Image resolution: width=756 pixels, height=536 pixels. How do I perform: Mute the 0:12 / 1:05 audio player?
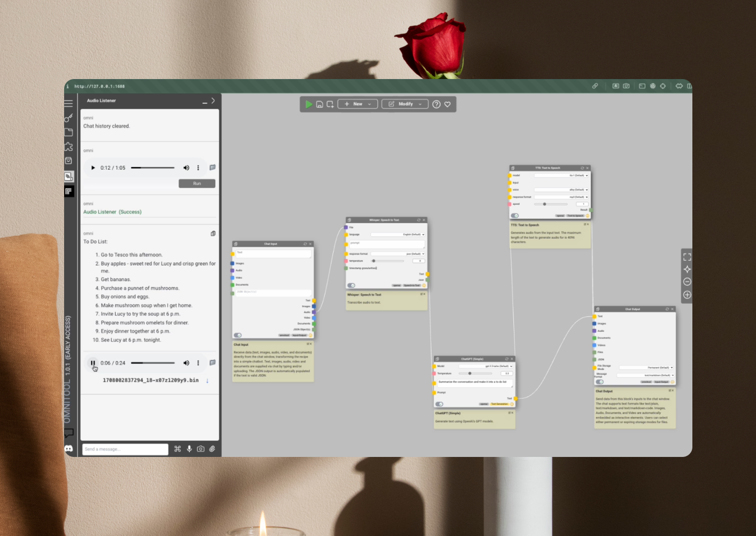186,168
